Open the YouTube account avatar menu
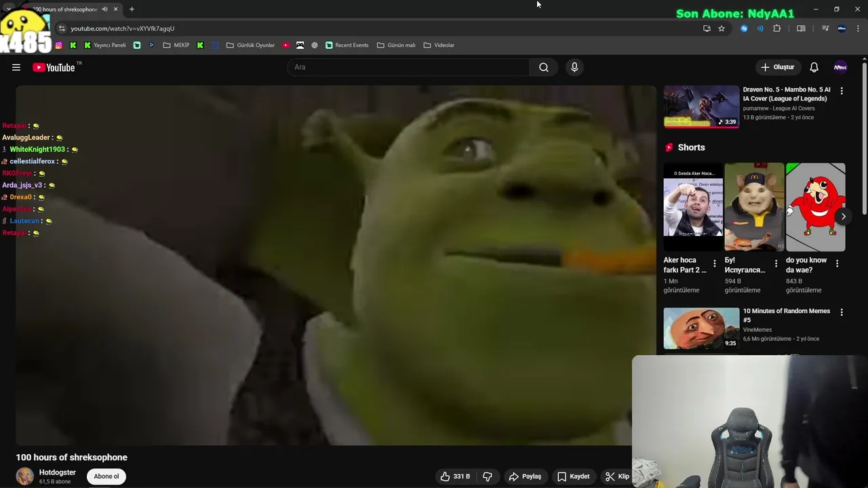The height and width of the screenshot is (488, 868). (x=840, y=67)
